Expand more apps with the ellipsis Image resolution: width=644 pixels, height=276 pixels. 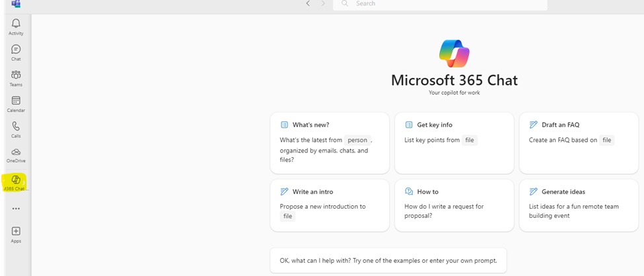16,209
